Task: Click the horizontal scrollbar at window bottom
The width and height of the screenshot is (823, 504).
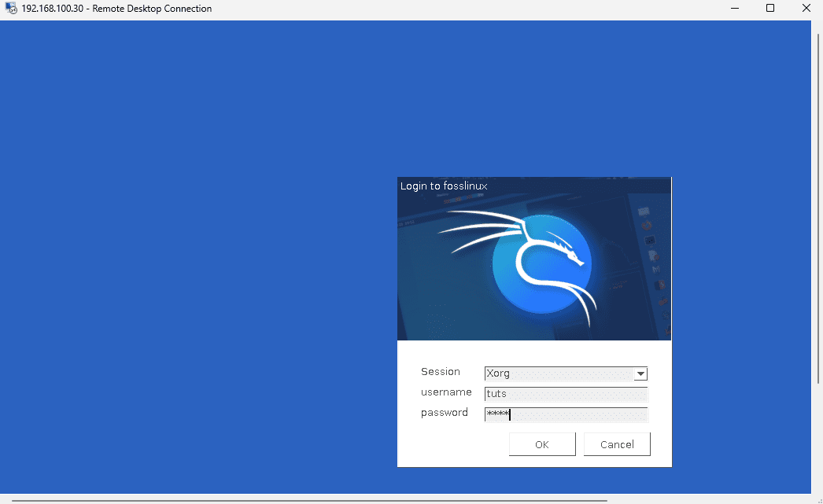Action: pyautogui.click(x=310, y=501)
